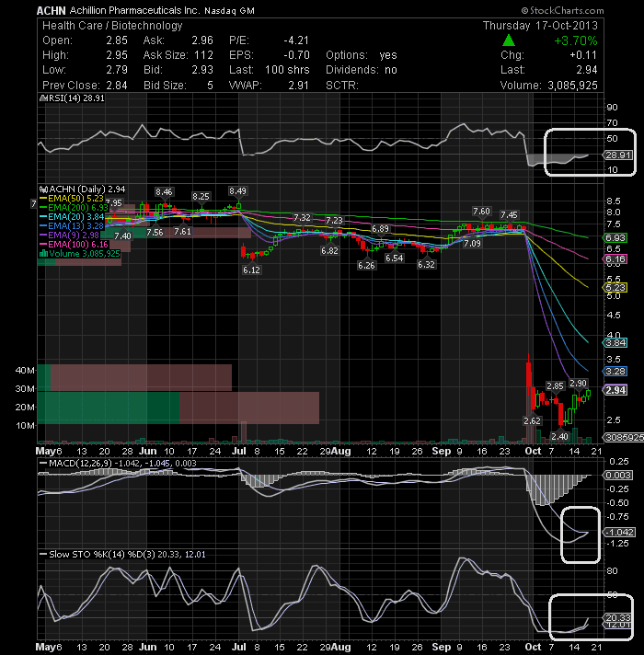Click the EPS value -0.70

pos(296,55)
